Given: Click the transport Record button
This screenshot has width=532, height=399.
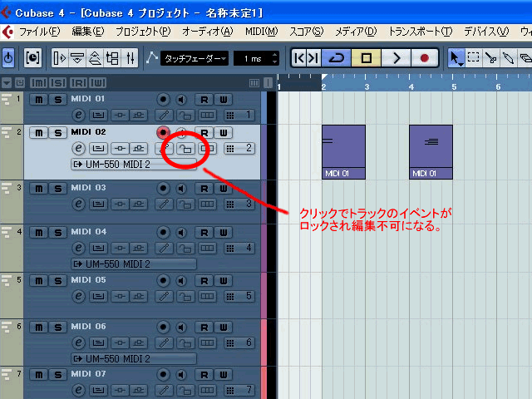Looking at the screenshot, I should point(424,58).
